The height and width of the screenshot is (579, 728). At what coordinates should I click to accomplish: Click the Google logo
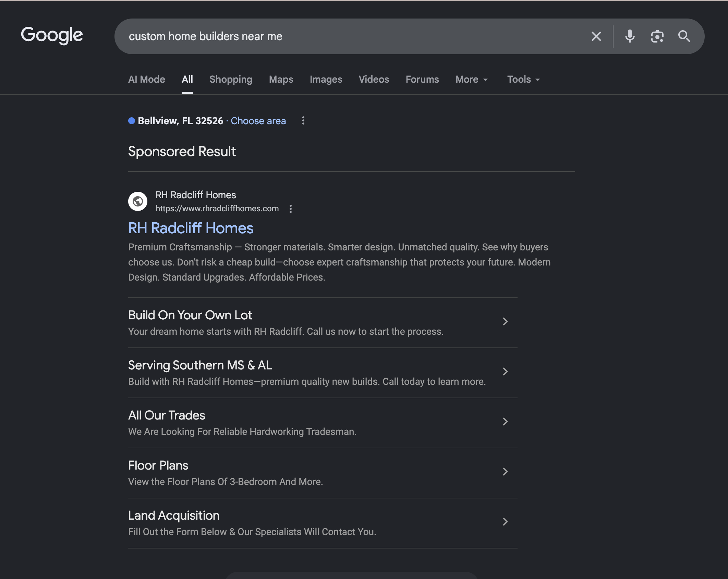pyautogui.click(x=52, y=35)
